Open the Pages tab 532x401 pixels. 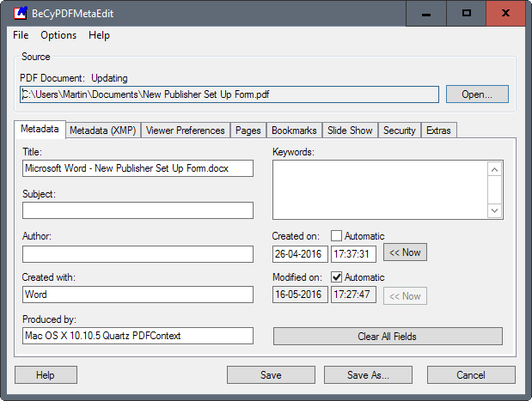248,131
